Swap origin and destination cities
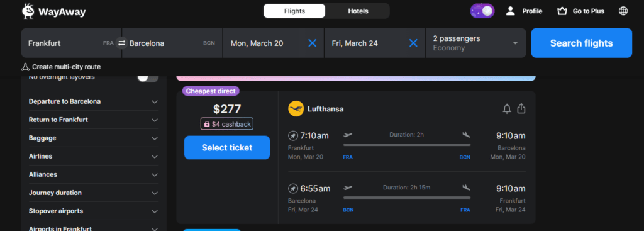 pyautogui.click(x=121, y=43)
